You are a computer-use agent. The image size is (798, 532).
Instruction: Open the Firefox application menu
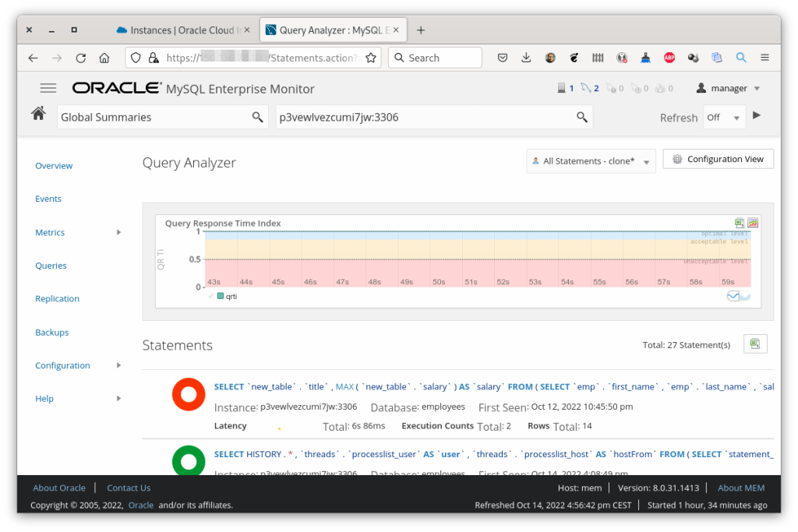coord(764,58)
